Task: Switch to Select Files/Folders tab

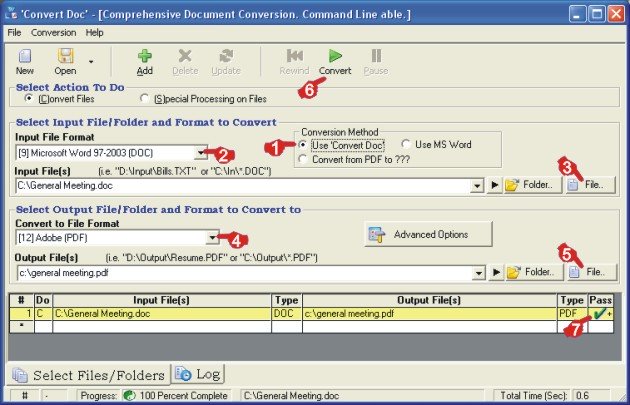Action: [88, 375]
